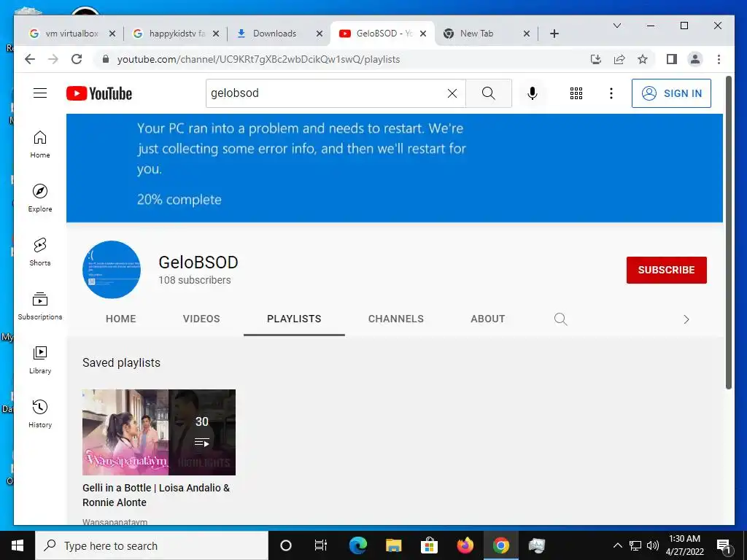The image size is (747, 560).
Task: Go to YouTube homepage via logo
Action: [99, 93]
